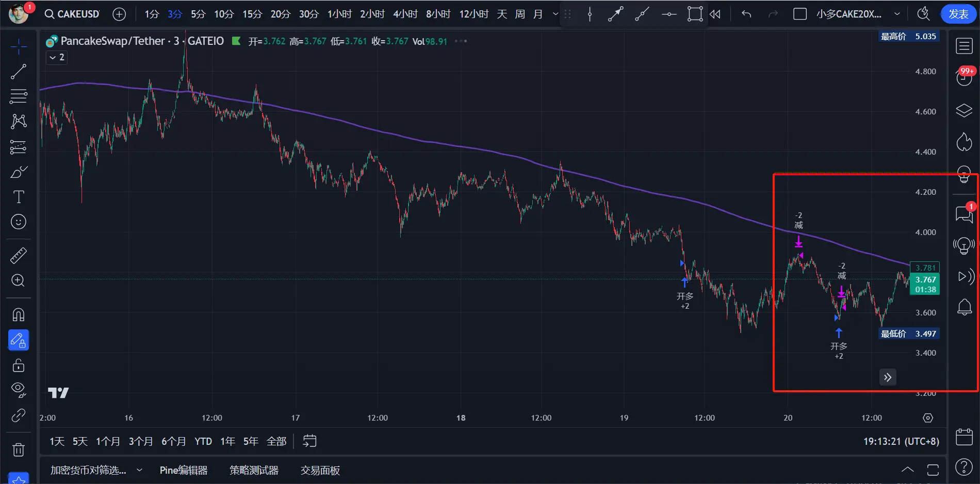Open the crypto pair screener dropdown
The image size is (980, 484).
coord(96,470)
